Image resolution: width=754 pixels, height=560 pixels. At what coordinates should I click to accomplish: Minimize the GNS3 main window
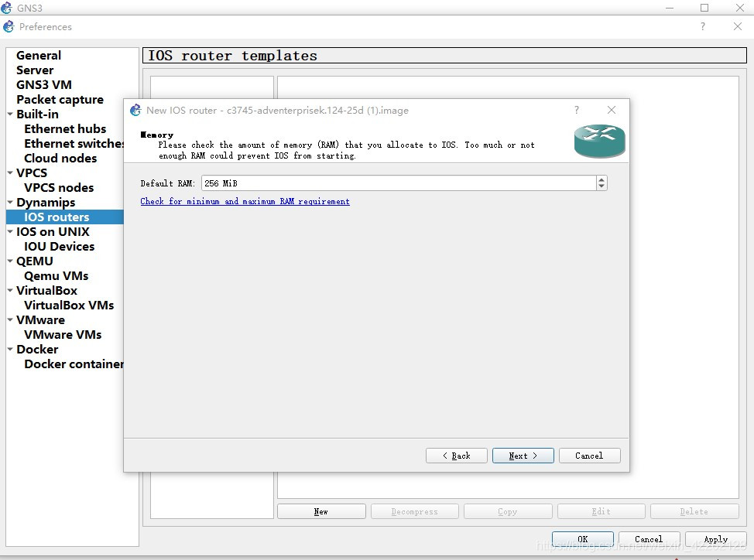pyautogui.click(x=670, y=8)
